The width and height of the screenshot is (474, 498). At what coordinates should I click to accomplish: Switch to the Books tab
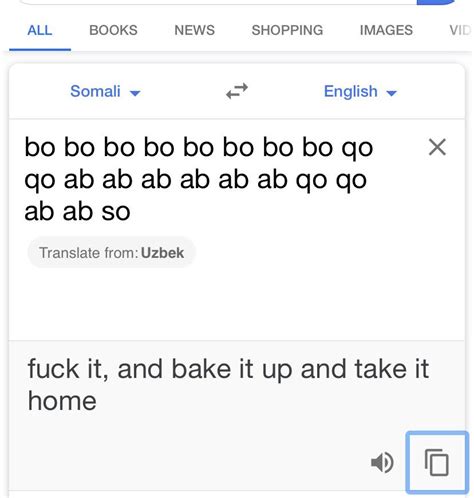click(113, 30)
